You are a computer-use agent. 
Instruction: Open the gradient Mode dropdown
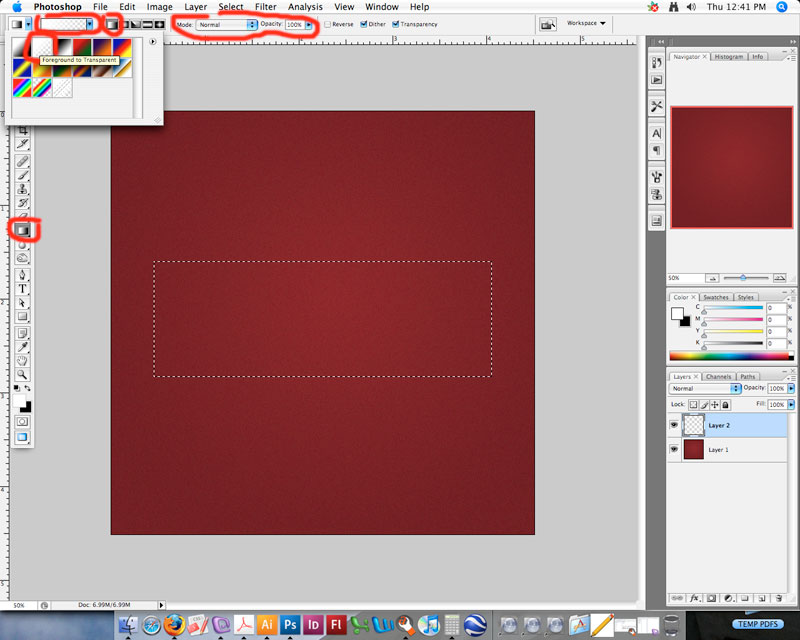point(226,24)
